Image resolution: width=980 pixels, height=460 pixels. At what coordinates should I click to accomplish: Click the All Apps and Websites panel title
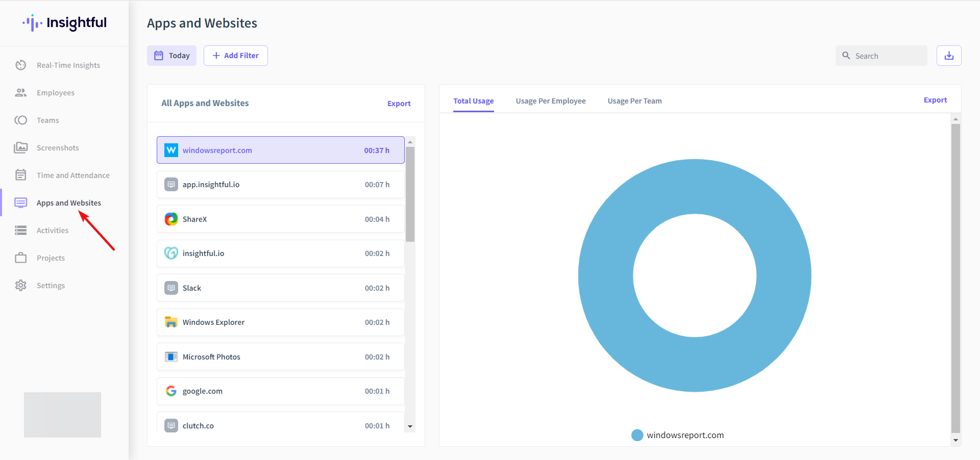(205, 103)
